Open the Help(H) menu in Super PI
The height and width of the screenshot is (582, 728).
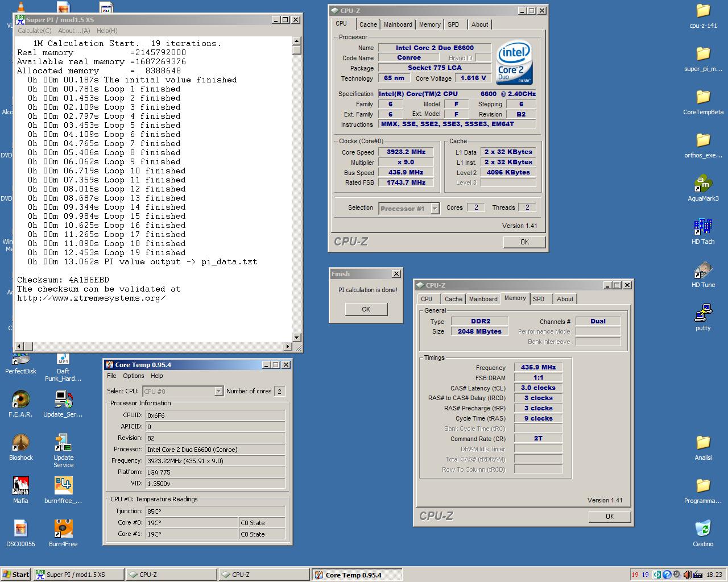107,31
